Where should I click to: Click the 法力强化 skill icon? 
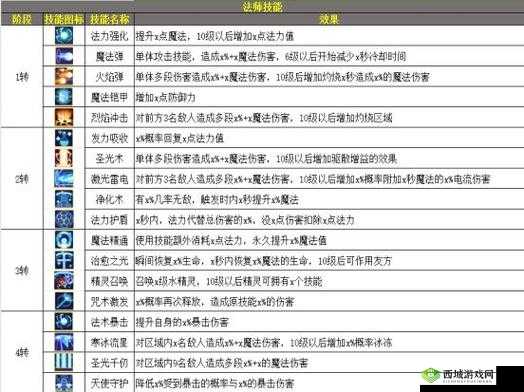coord(64,36)
